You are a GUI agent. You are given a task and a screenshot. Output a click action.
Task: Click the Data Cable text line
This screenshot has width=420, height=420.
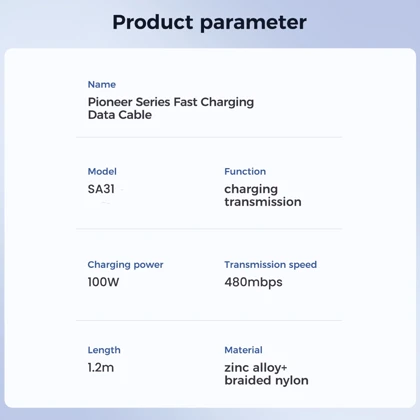120,115
